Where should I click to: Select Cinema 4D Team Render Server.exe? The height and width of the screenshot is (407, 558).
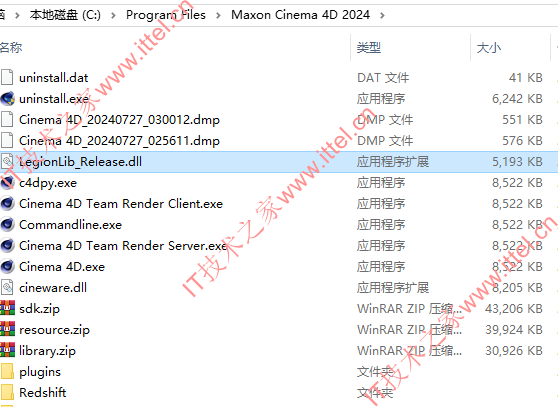point(123,246)
